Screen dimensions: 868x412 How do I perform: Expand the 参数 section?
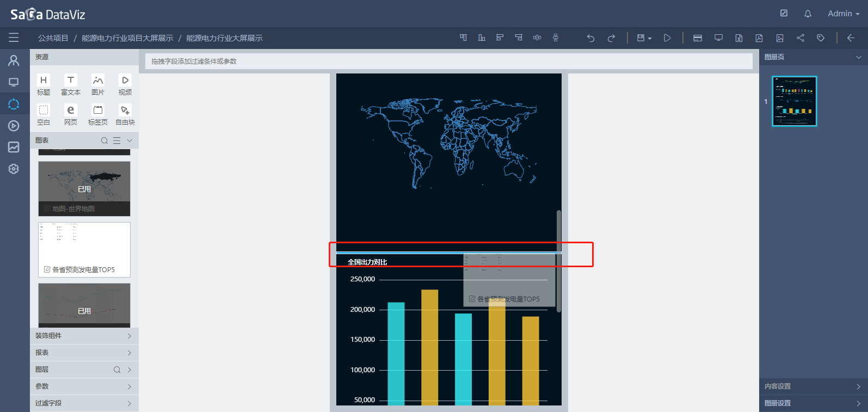pyautogui.click(x=84, y=386)
